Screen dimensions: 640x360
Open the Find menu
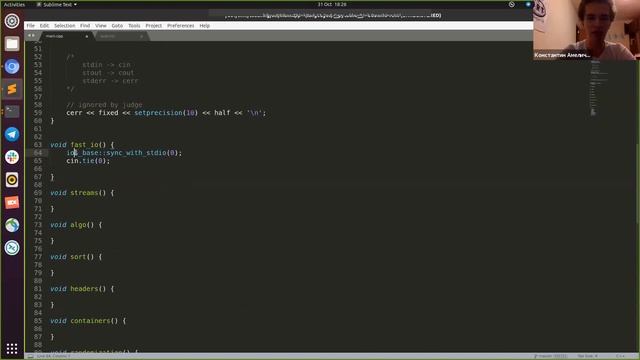[x=85, y=26]
